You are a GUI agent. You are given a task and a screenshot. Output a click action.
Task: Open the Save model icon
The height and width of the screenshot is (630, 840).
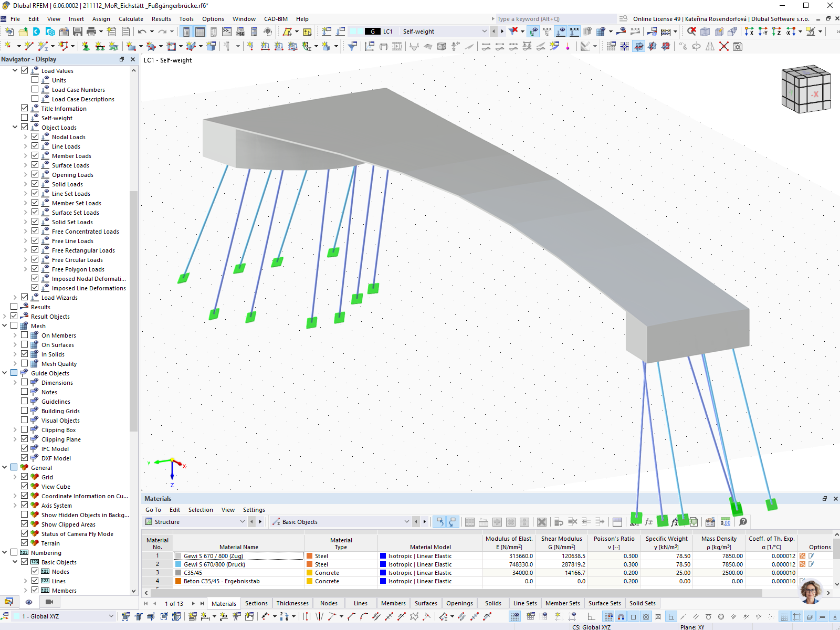(x=78, y=31)
